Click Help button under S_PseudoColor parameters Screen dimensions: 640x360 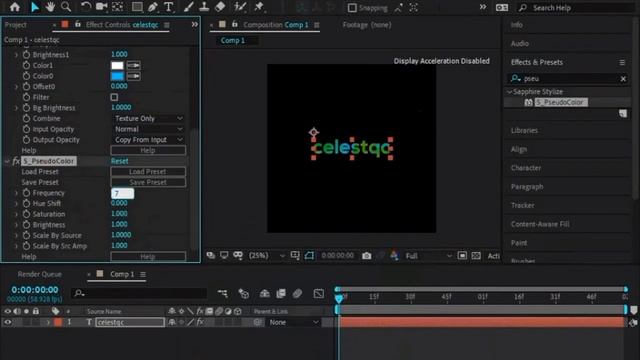click(x=148, y=256)
